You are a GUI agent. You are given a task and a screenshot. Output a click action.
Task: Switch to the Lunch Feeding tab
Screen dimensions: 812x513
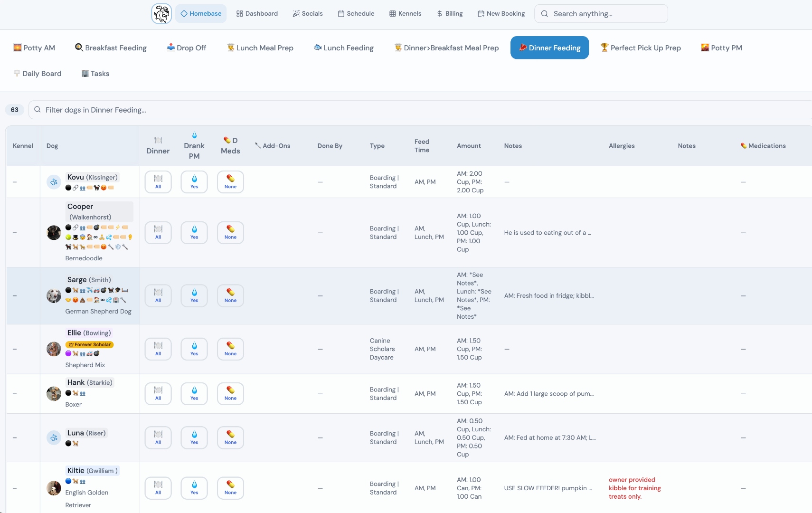click(344, 48)
